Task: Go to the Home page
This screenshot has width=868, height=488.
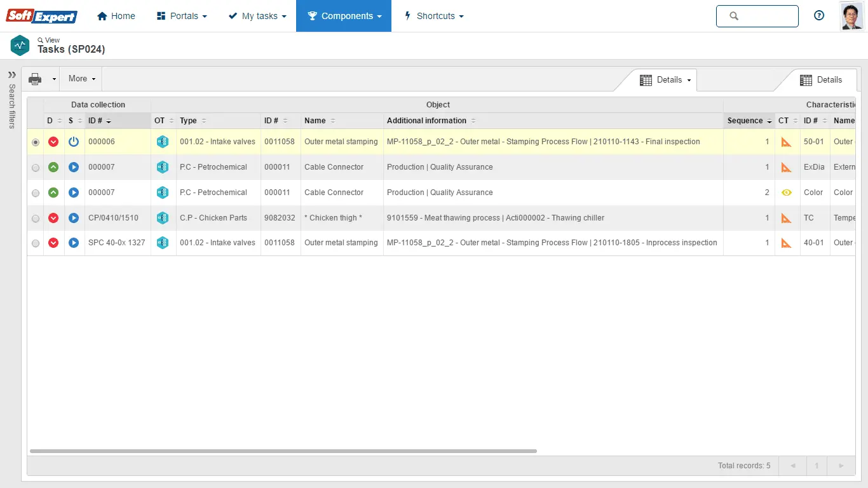Action: (116, 16)
